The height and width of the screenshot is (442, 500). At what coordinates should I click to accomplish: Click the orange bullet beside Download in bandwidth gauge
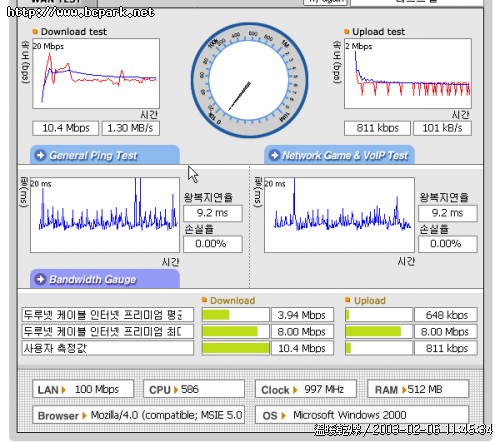pos(204,300)
